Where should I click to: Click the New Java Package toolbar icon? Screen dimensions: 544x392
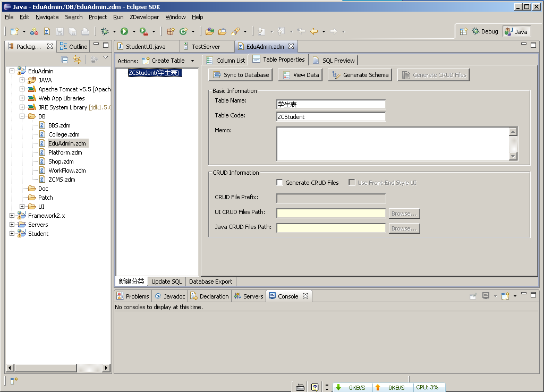171,32
